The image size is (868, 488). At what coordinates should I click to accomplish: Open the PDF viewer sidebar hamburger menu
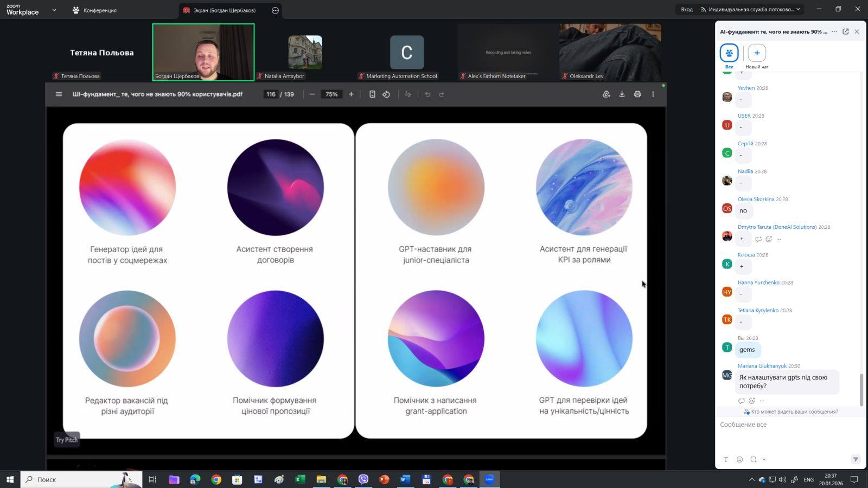(x=59, y=94)
